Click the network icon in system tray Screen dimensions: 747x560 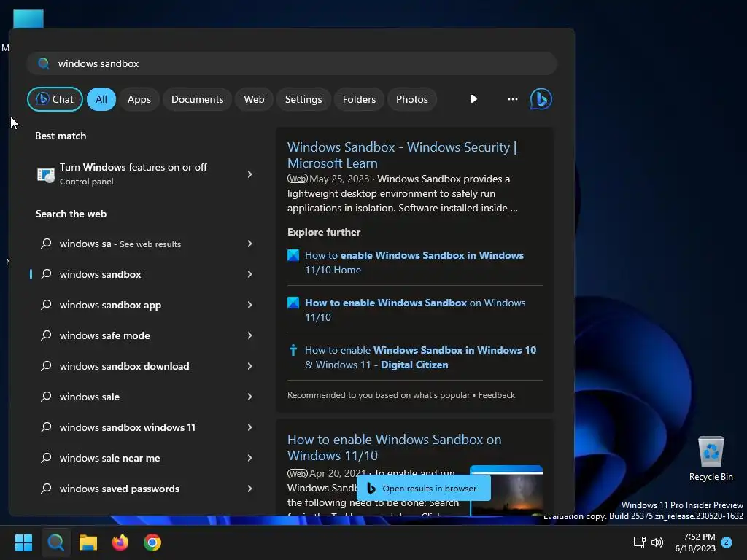point(639,542)
